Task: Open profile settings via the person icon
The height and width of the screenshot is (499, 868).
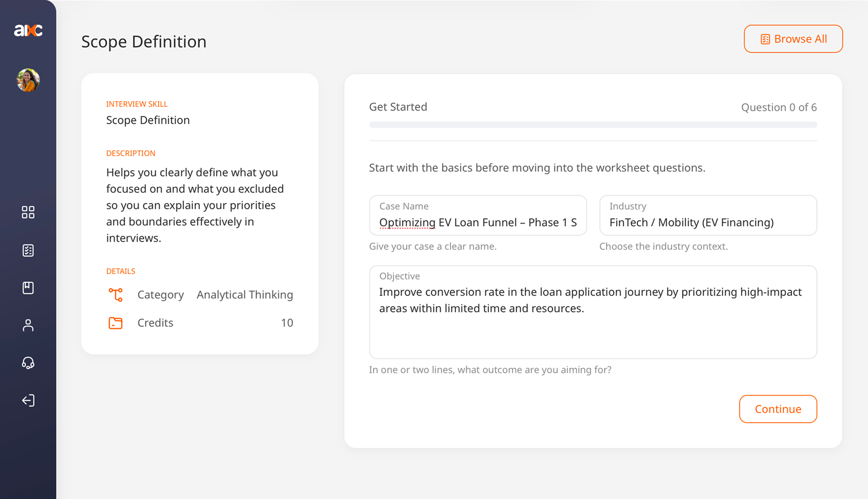Action: pos(28,325)
